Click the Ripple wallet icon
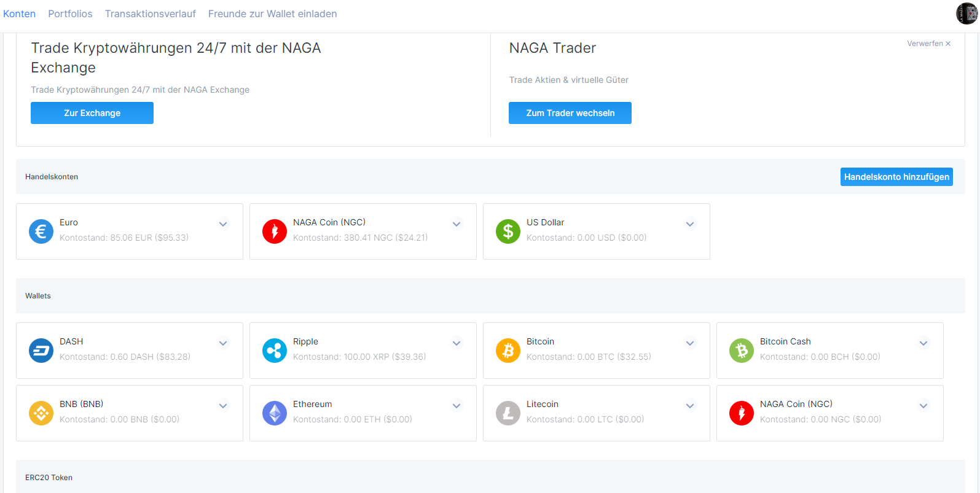The width and height of the screenshot is (980, 493). point(275,351)
